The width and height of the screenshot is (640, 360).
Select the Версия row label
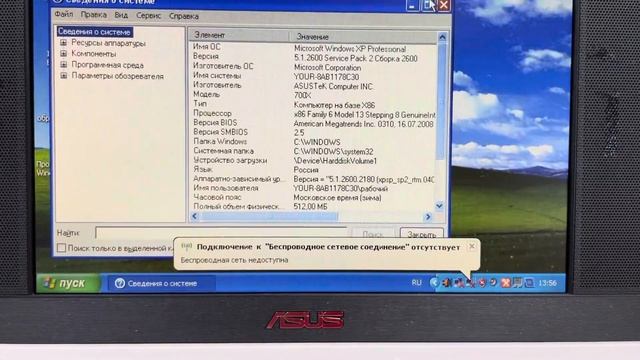206,56
